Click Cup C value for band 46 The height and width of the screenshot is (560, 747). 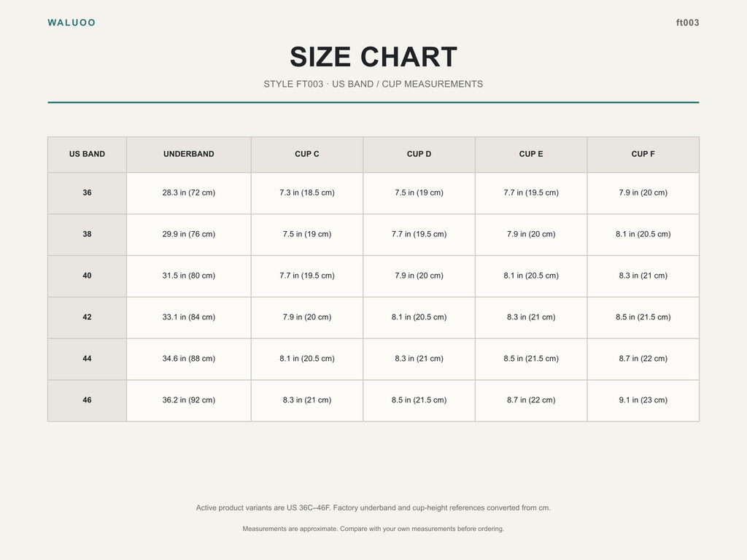(x=307, y=400)
